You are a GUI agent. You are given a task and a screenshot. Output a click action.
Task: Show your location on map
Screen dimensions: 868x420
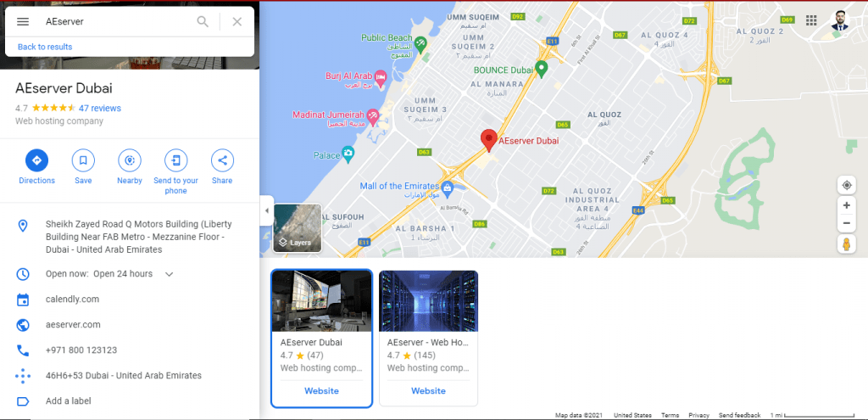tap(846, 185)
